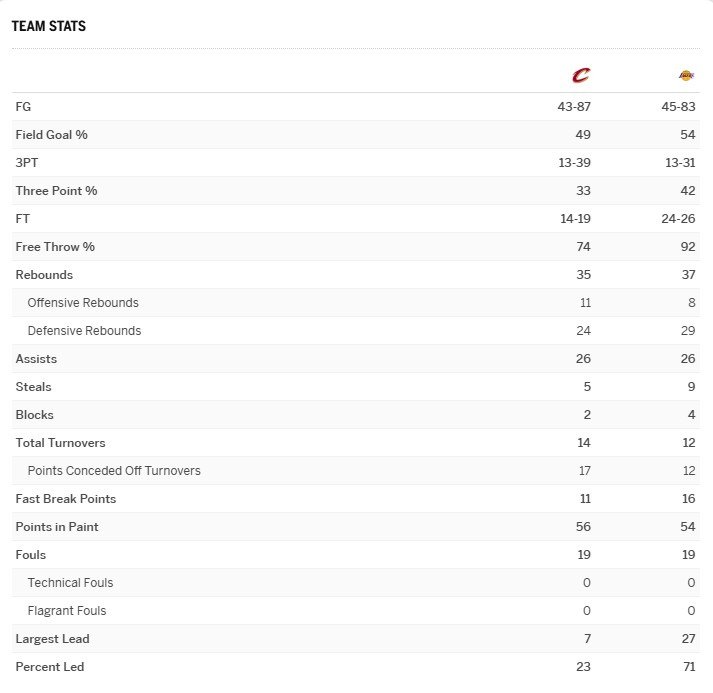Click the Free Throw % row label
This screenshot has height=693, width=713.
coord(55,247)
